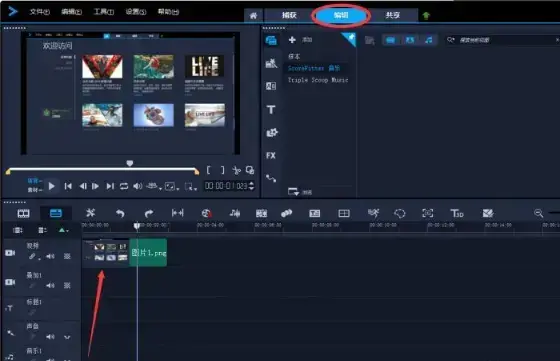560x361 pixels.
Task: Switch to the 共享 share tab
Action: [x=392, y=15]
